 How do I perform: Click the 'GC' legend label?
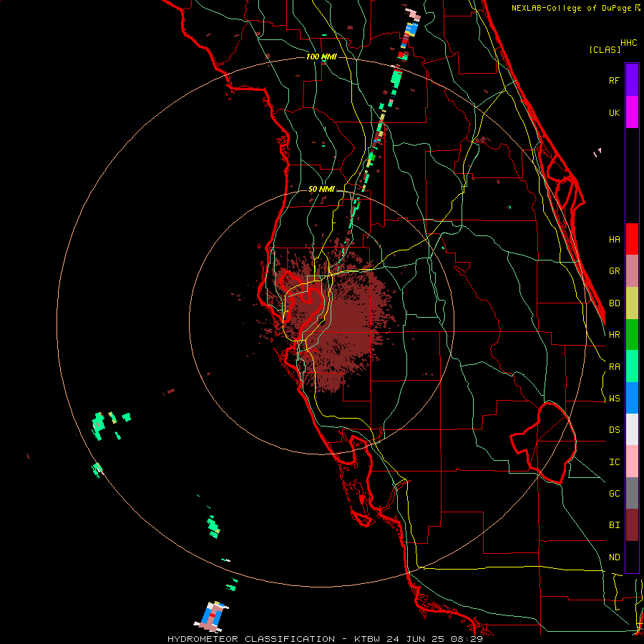[614, 494]
